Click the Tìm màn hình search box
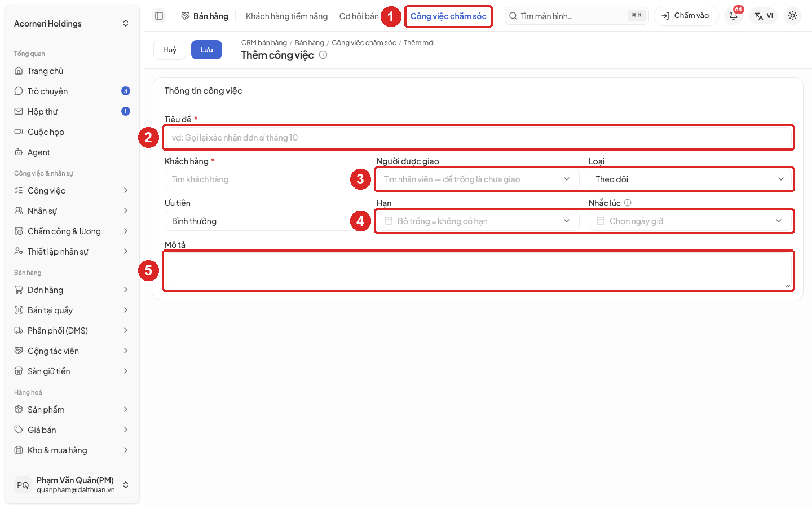The image size is (812, 508). tap(576, 16)
